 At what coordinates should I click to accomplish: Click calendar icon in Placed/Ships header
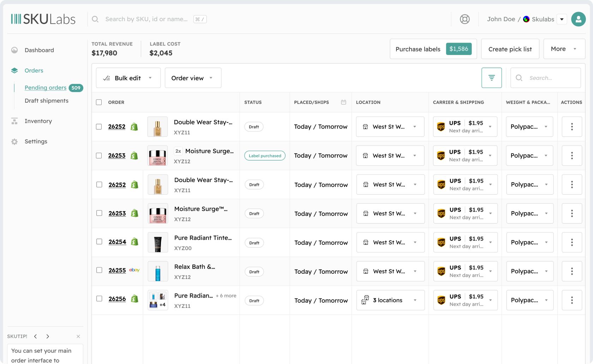point(343,102)
